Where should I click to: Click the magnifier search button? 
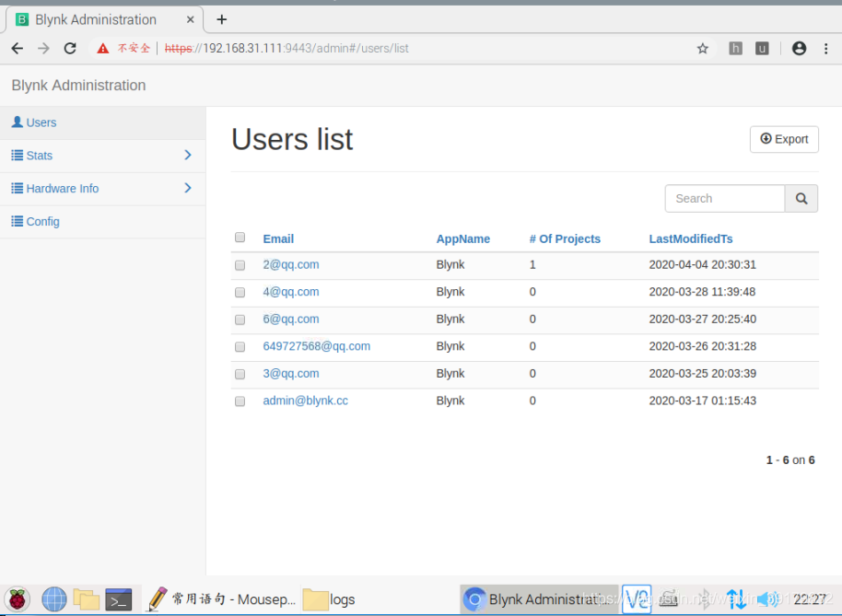click(801, 199)
